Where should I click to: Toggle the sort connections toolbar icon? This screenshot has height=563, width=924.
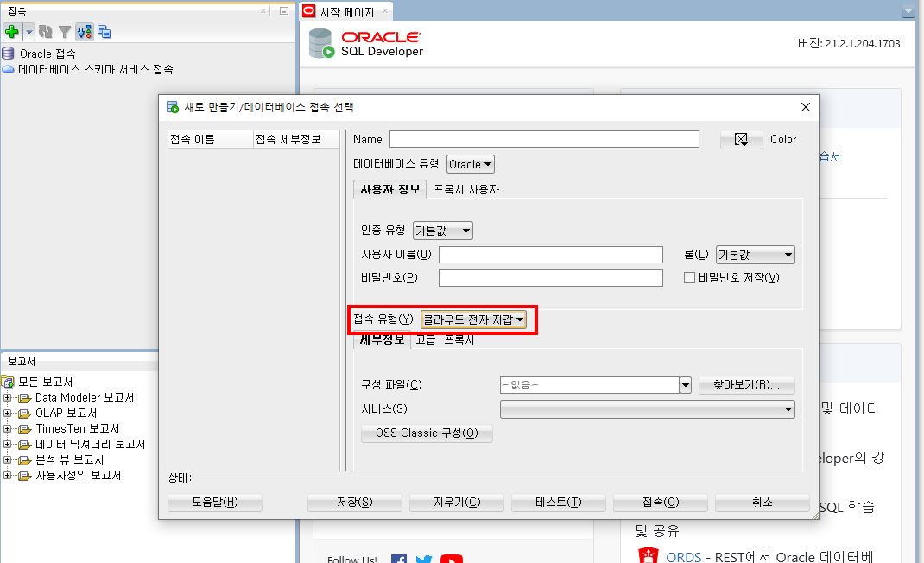[x=85, y=32]
